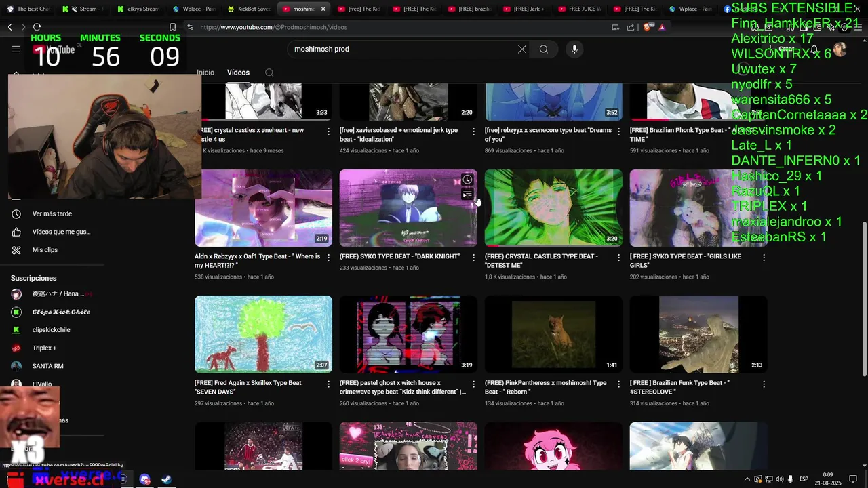Start voice search with the microphone icon
Viewport: 868px width, 488px height.
point(574,49)
